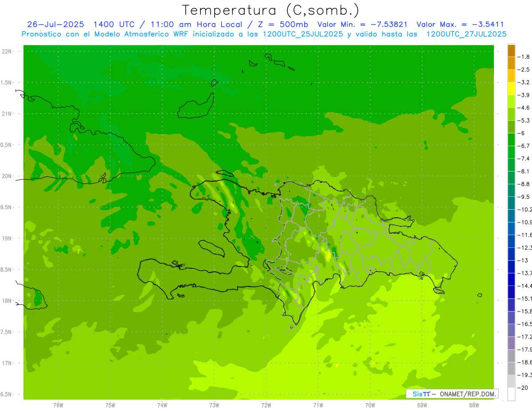The height and width of the screenshot is (411, 532).
Task: Click the '73W' longitude label
Action: click(214, 405)
